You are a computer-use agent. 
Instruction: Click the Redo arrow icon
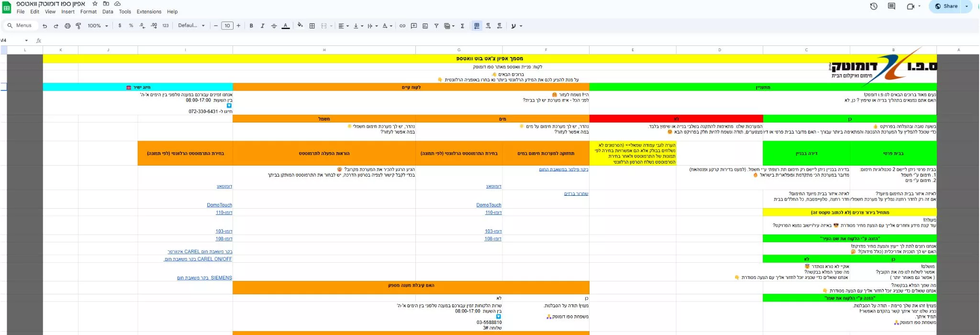(56, 26)
